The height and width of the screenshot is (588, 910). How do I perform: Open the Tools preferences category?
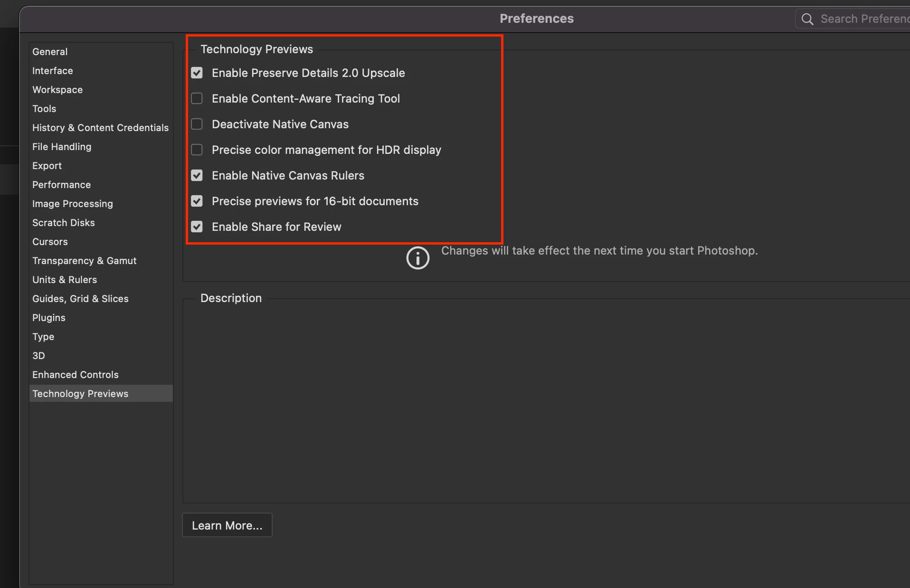[x=101, y=108]
